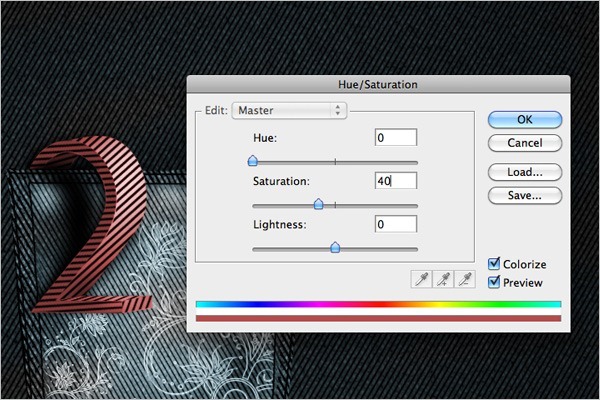Image resolution: width=600 pixels, height=400 pixels.
Task: Click into the Hue value field
Action: [396, 137]
